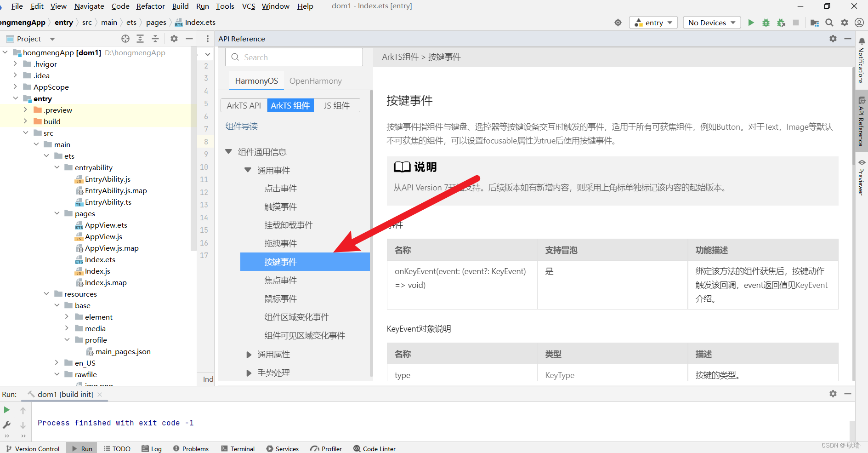Open 触摸事件 in the API tree
The height and width of the screenshot is (453, 868).
[281, 206]
